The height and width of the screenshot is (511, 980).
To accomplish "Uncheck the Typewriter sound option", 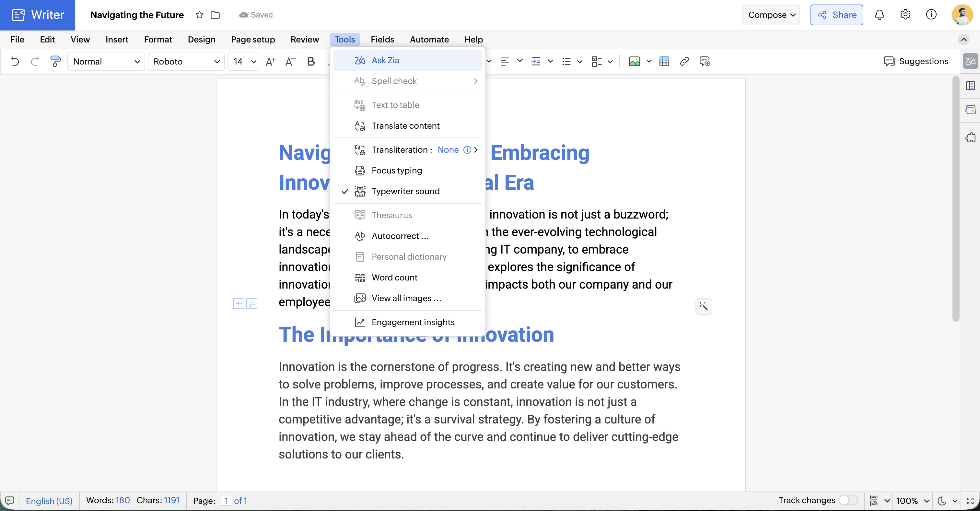I will coord(405,191).
